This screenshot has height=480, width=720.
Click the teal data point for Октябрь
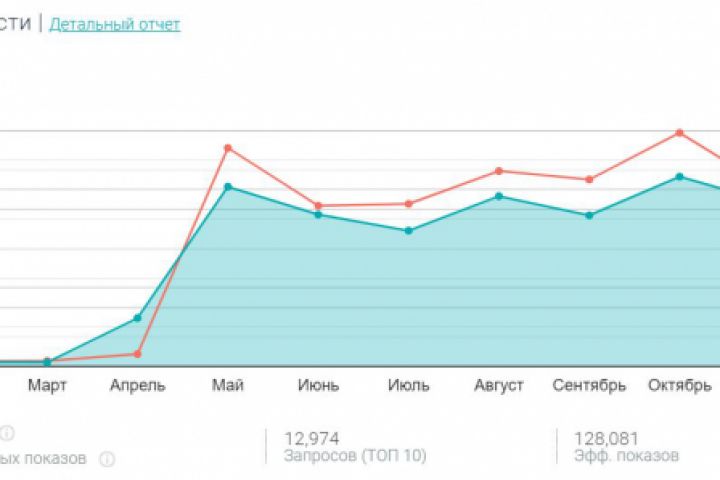[679, 177]
